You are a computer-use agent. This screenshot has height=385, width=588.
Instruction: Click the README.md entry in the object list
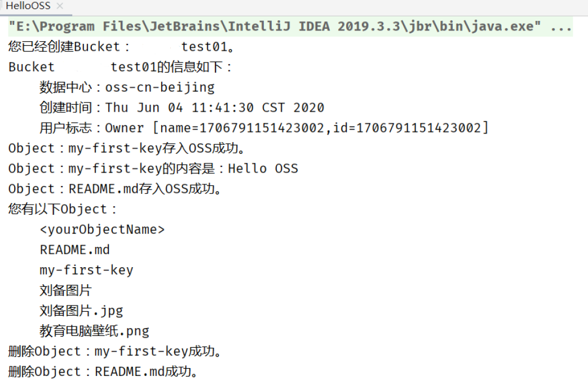tap(74, 250)
